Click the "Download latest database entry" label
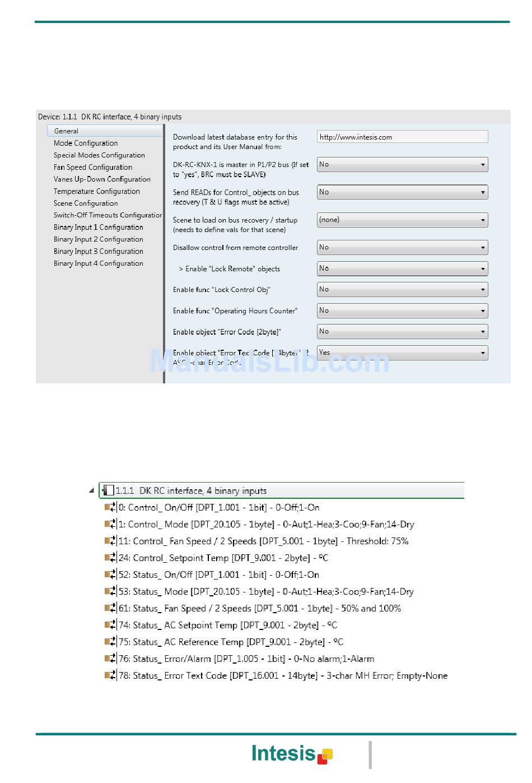 coord(235,142)
